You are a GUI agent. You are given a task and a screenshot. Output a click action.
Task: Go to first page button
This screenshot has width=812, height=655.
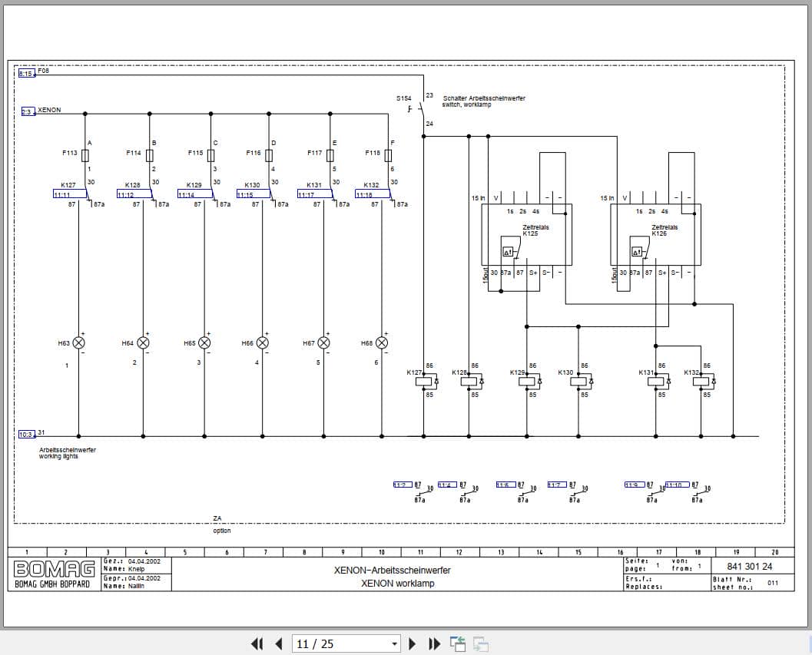(257, 643)
